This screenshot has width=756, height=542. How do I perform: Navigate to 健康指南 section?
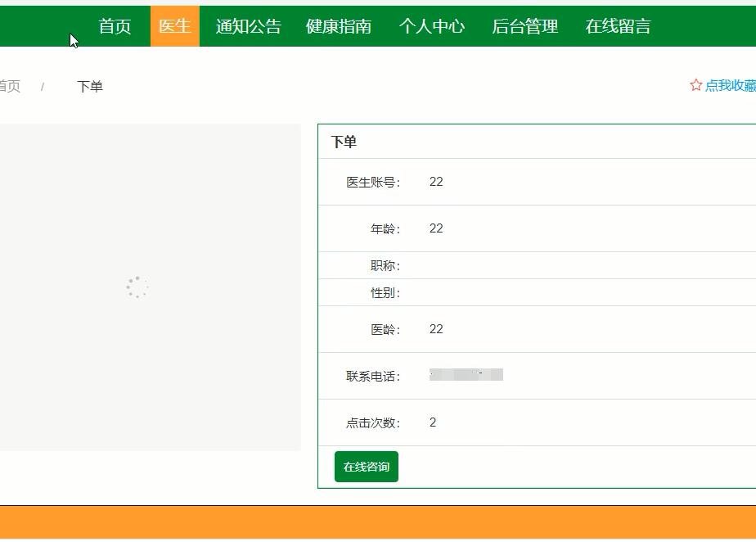coord(337,26)
